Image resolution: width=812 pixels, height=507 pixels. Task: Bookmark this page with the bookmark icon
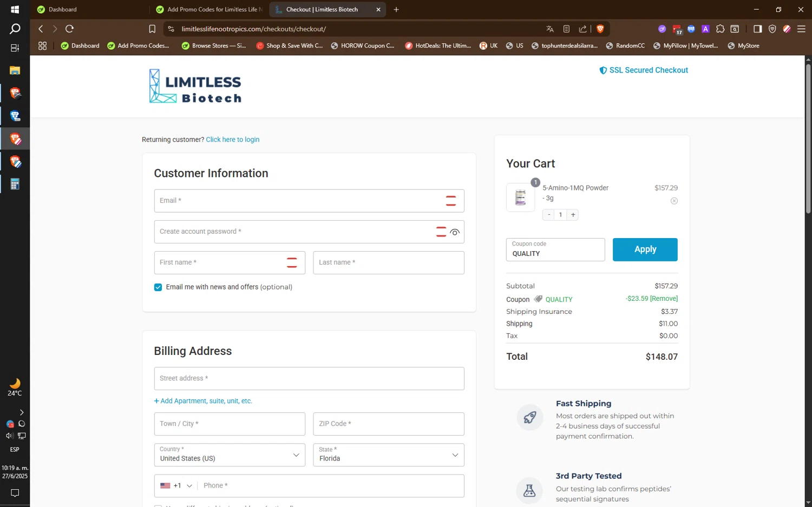coord(152,29)
